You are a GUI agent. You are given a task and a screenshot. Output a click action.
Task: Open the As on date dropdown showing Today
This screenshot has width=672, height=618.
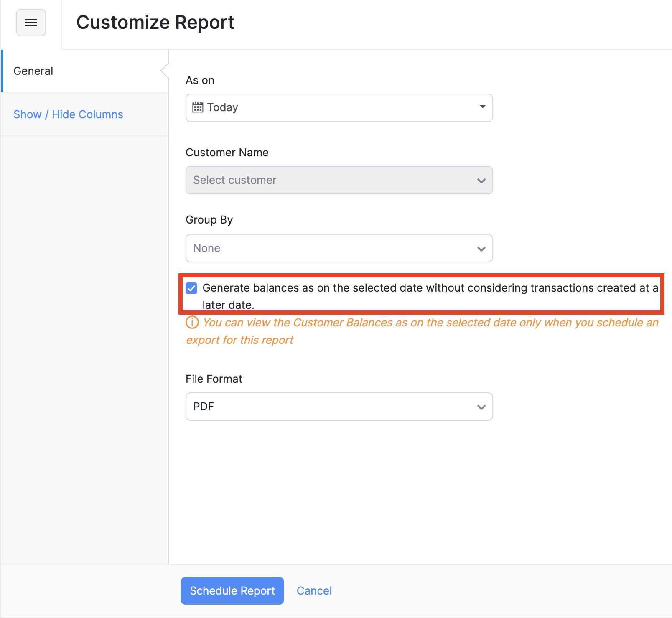pos(339,107)
